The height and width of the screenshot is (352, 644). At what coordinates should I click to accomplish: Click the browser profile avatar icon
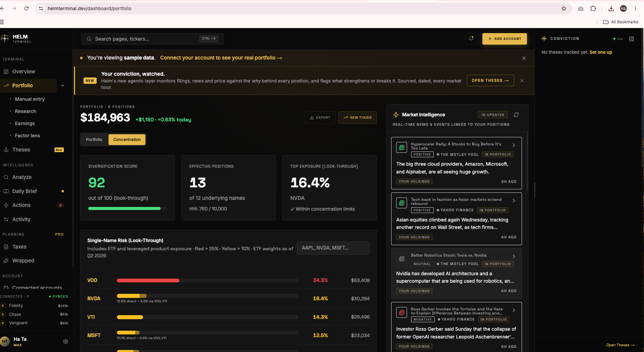pos(623,8)
